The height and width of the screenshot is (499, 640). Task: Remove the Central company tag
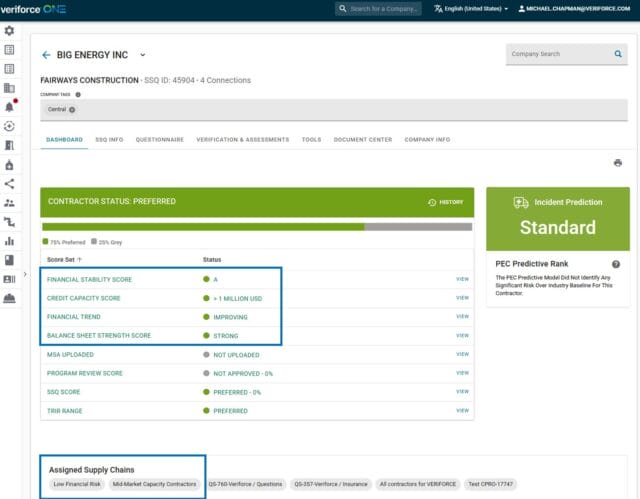click(x=72, y=110)
